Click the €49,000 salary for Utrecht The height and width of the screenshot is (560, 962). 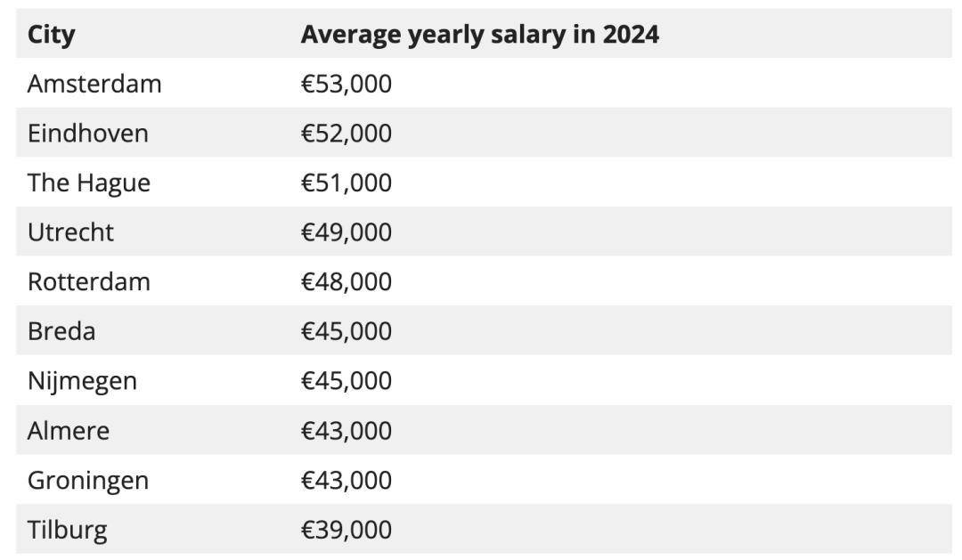(346, 232)
